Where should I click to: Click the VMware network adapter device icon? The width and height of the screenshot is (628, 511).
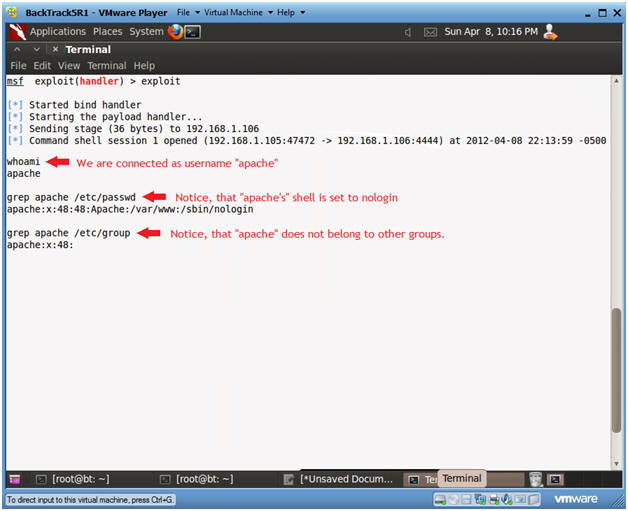(479, 499)
